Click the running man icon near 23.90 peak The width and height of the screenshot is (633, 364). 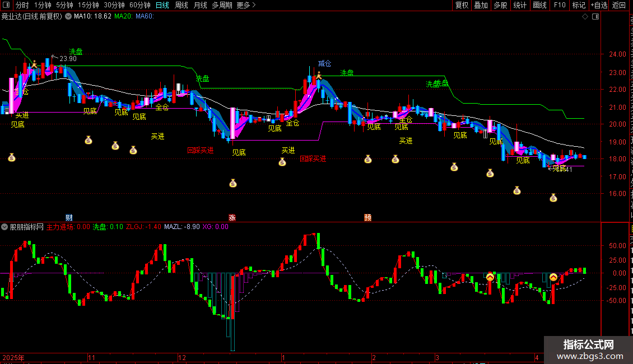[35, 64]
